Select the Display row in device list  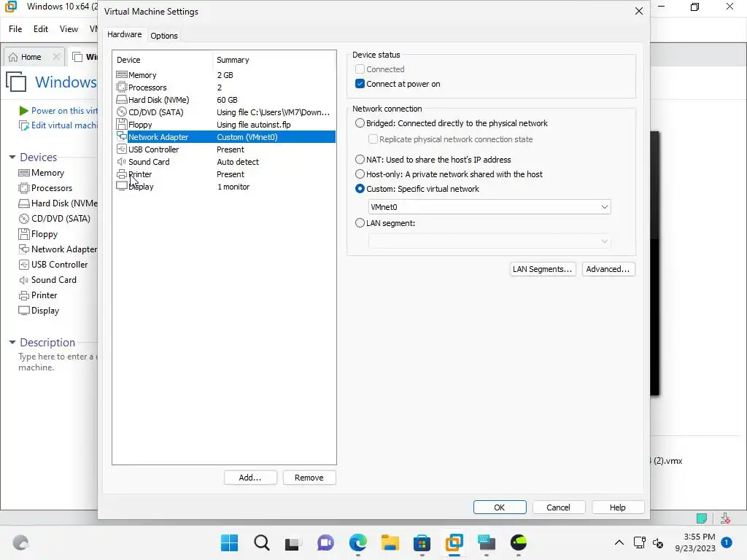coord(225,187)
